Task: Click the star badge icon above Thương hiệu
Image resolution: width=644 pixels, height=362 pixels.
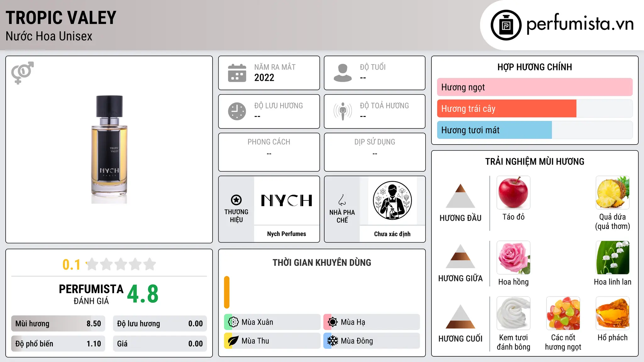Action: pyautogui.click(x=236, y=200)
